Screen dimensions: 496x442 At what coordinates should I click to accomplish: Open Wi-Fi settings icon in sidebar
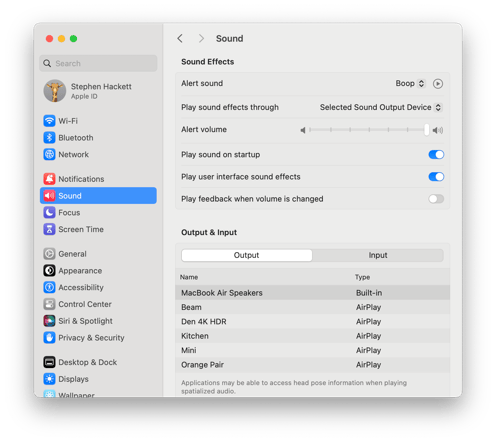click(x=49, y=121)
